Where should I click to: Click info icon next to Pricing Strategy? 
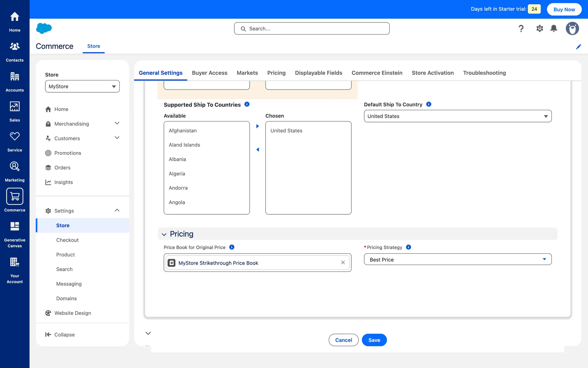pos(408,247)
